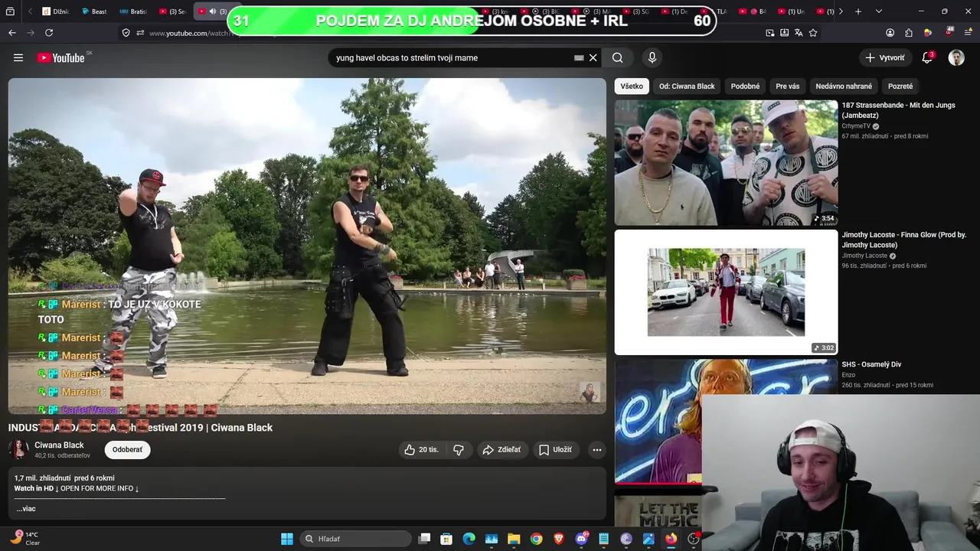
Task: Click the video player area
Action: pyautogui.click(x=307, y=246)
